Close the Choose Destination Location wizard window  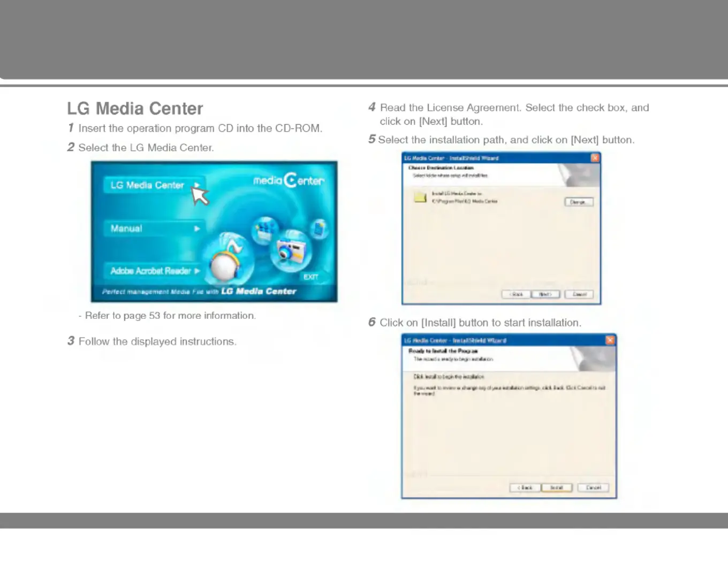point(595,158)
